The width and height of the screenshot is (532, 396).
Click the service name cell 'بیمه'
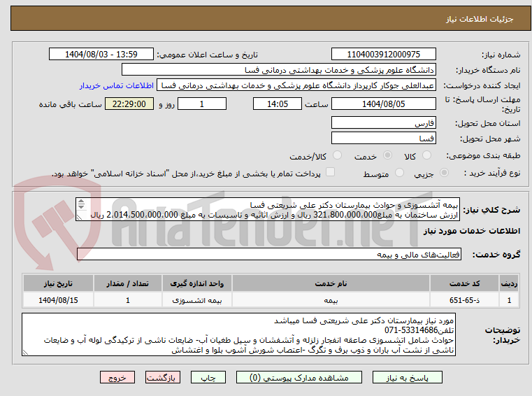331,301
